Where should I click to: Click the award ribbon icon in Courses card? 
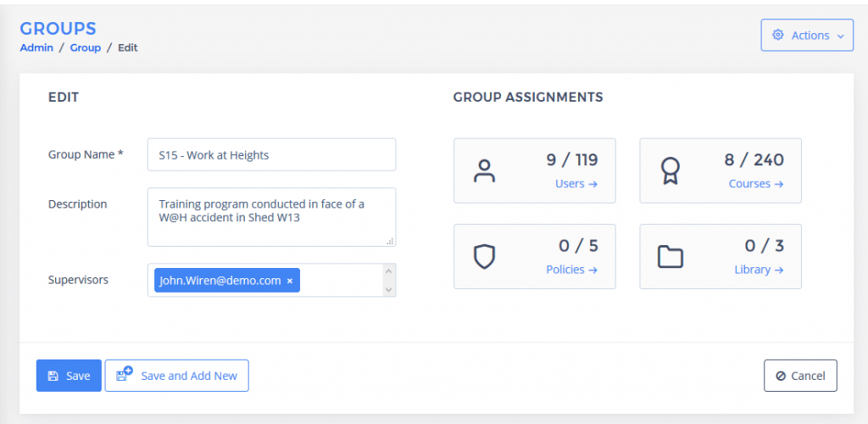coord(670,171)
